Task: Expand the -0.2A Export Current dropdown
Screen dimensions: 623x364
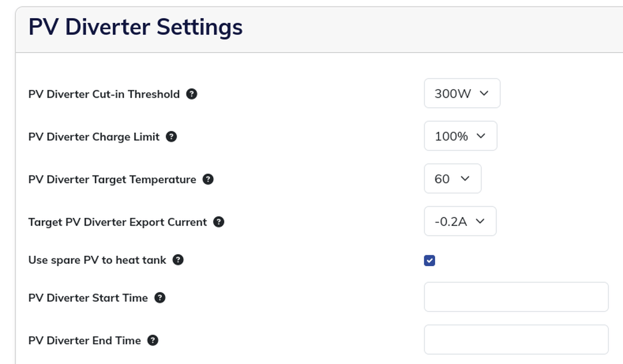Action: [x=460, y=221]
